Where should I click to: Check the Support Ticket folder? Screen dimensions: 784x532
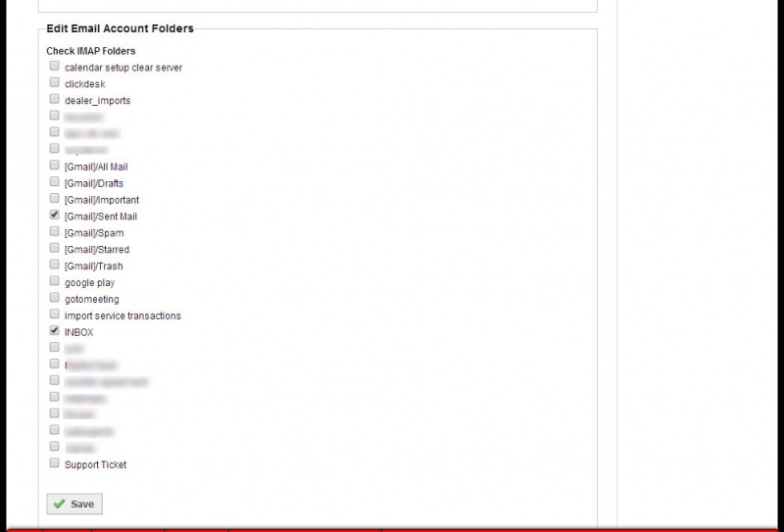(55, 463)
